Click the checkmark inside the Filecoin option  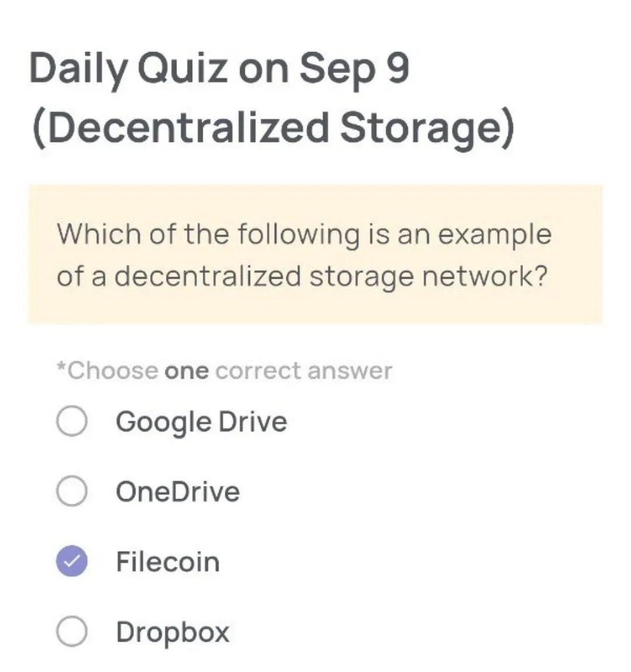click(x=71, y=562)
